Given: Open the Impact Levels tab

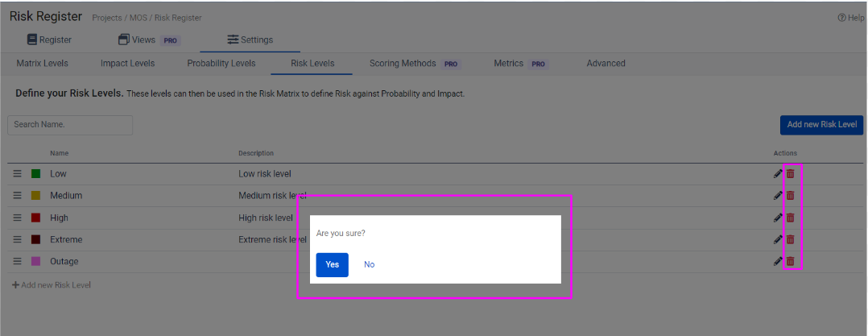Looking at the screenshot, I should point(127,64).
